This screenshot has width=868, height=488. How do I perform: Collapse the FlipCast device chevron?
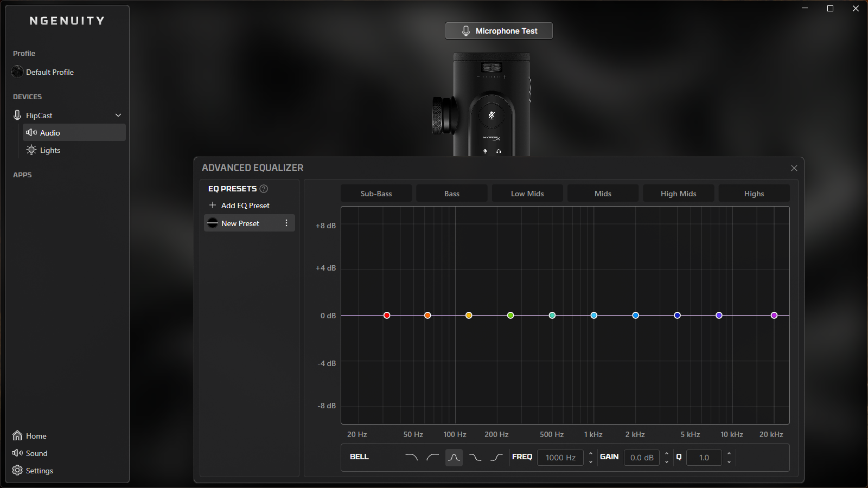coord(118,115)
